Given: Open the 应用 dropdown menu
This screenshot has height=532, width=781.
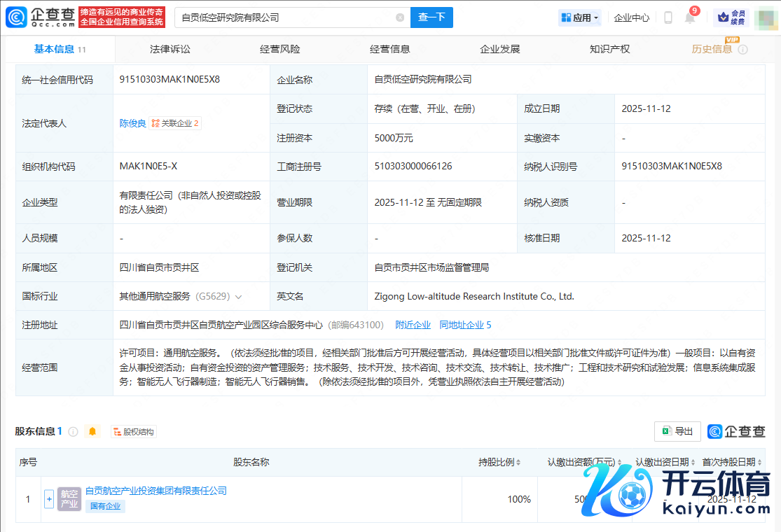Looking at the screenshot, I should click(580, 17).
